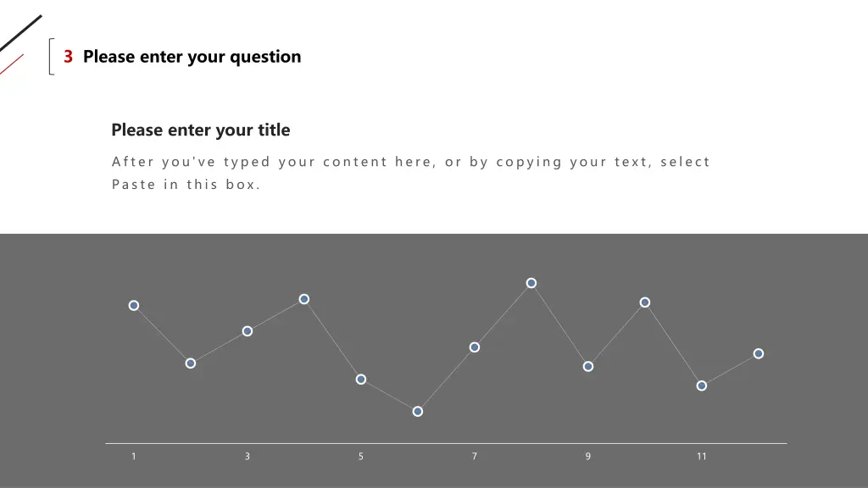Select the heading 'Please enter your question'

(x=192, y=57)
